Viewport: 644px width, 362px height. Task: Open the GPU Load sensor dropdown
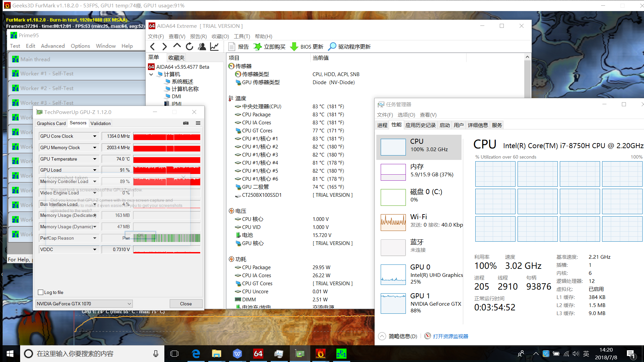(95, 170)
